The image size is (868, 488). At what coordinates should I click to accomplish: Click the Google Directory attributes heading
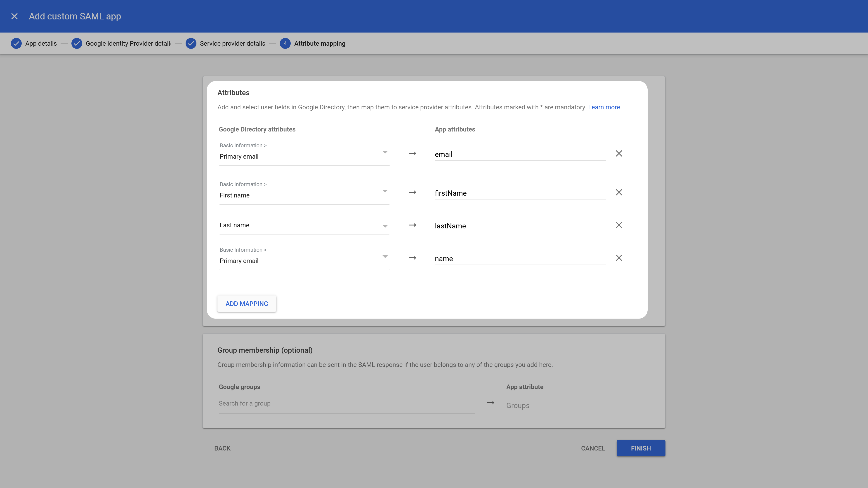tap(257, 129)
